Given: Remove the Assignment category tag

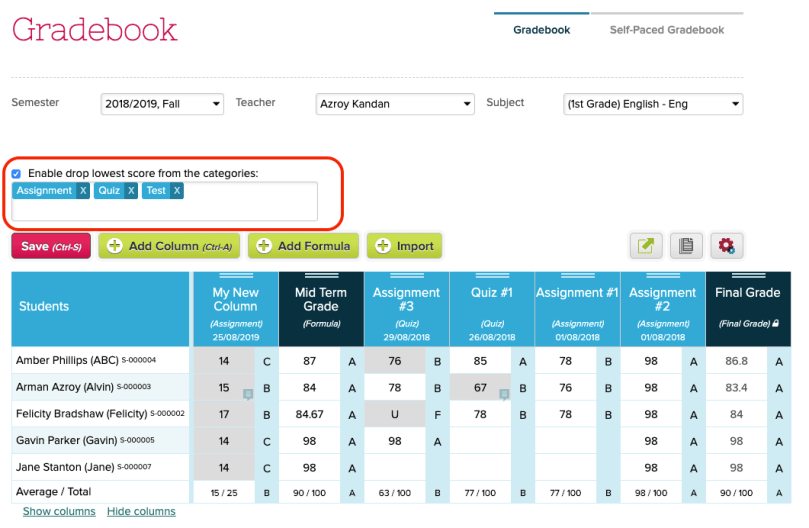Looking at the screenshot, I should [x=83, y=190].
